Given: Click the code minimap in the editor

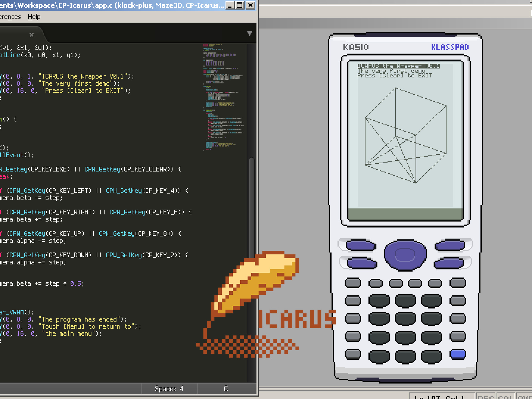Looking at the screenshot, I should click(224, 97).
